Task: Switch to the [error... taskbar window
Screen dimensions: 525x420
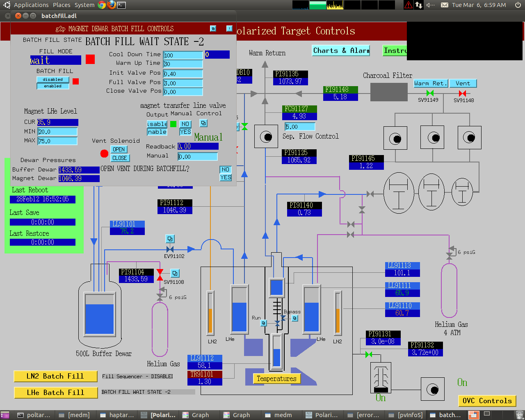Action: click(x=364, y=415)
